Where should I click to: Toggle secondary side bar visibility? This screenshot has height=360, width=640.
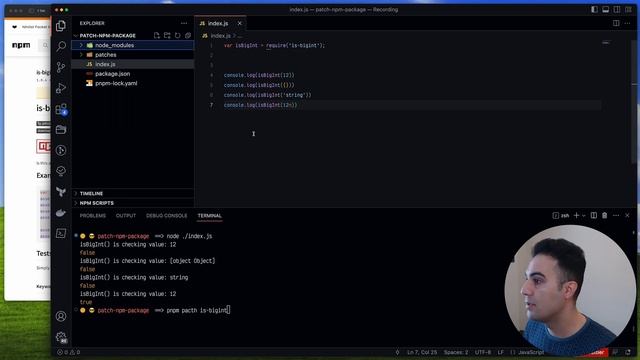point(617,9)
